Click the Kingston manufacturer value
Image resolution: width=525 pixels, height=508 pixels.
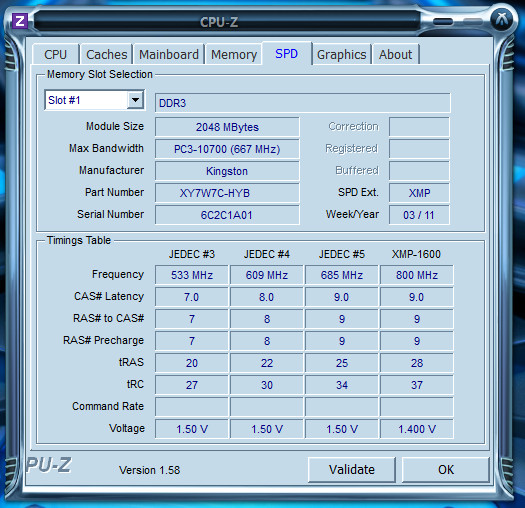click(227, 171)
